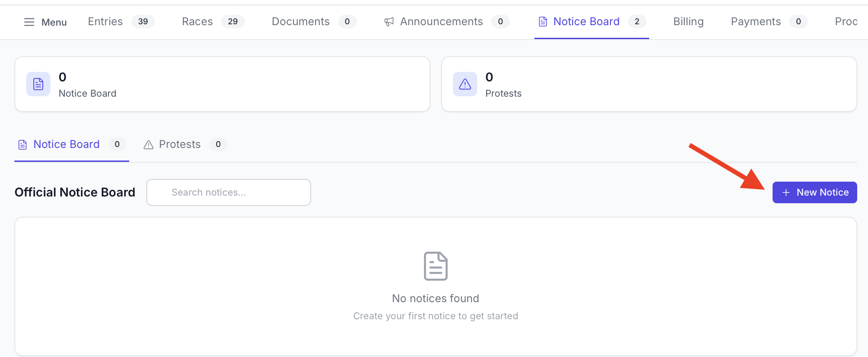
Task: Click the plus icon on New Notice
Action: [x=786, y=192]
